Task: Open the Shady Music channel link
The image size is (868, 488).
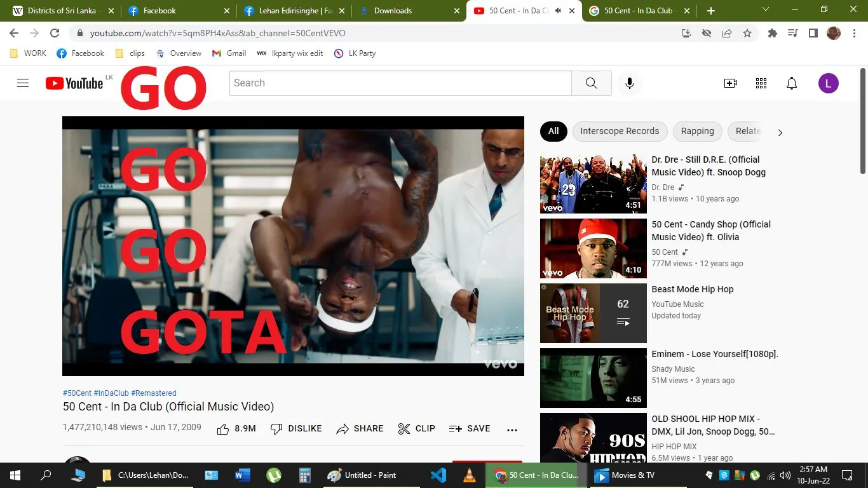Action: (673, 369)
